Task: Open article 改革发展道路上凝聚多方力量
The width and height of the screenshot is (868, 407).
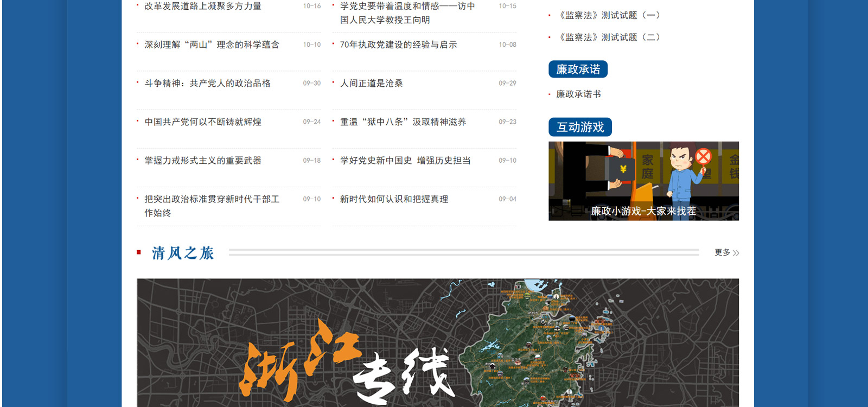Action: (202, 7)
